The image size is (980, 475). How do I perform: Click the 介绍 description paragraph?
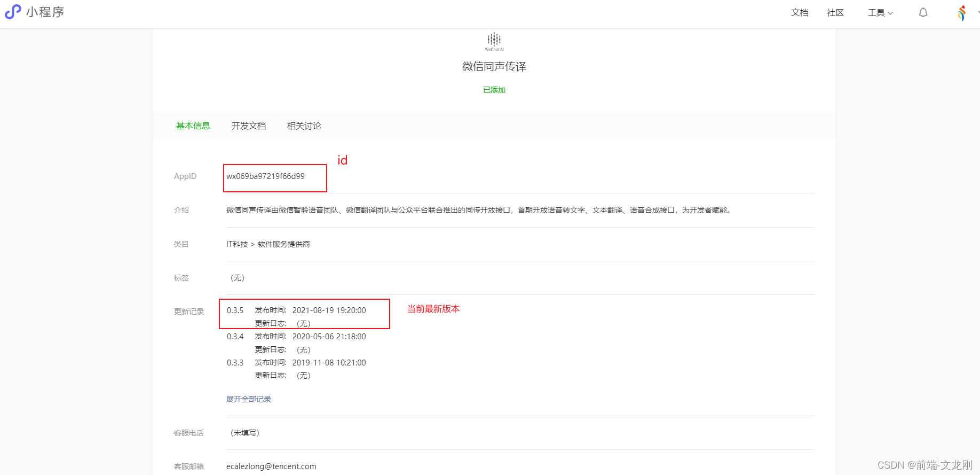click(x=479, y=210)
